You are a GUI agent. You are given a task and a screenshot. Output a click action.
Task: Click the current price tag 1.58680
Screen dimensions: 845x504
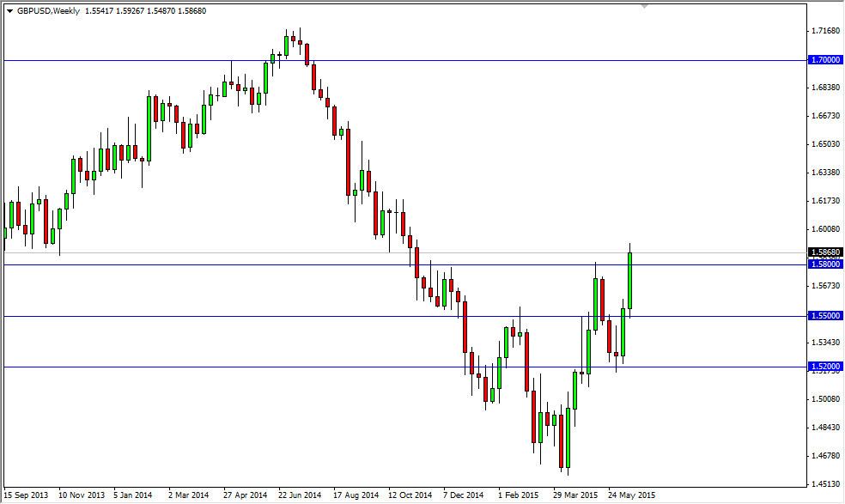click(x=826, y=253)
